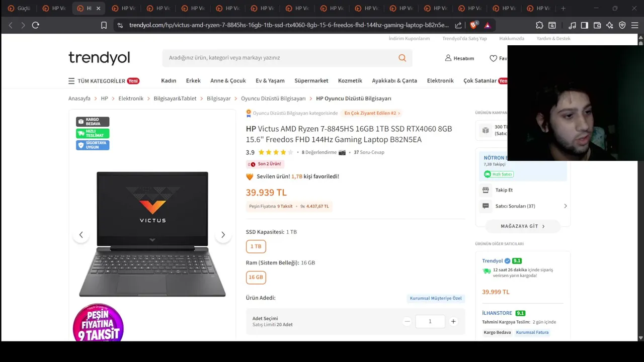Viewport: 644px width, 362px height.
Task: Reload the page with refresh icon
Action: 36,25
